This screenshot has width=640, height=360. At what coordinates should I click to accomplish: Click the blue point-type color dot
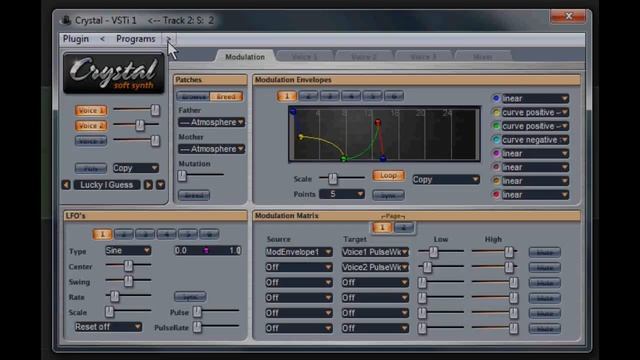496,98
